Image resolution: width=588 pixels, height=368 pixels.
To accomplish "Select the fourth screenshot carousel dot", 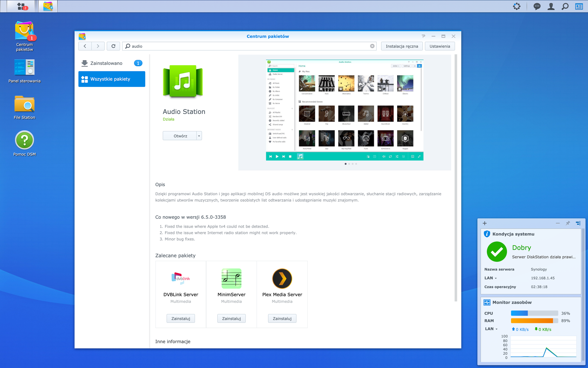I will [356, 164].
